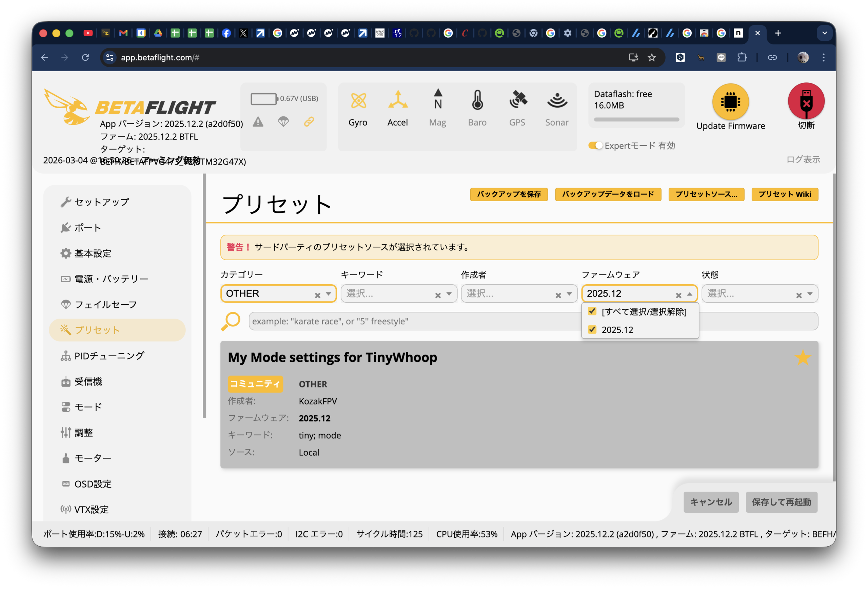Open プリセット Wiki link button
The image size is (868, 589).
click(x=784, y=194)
